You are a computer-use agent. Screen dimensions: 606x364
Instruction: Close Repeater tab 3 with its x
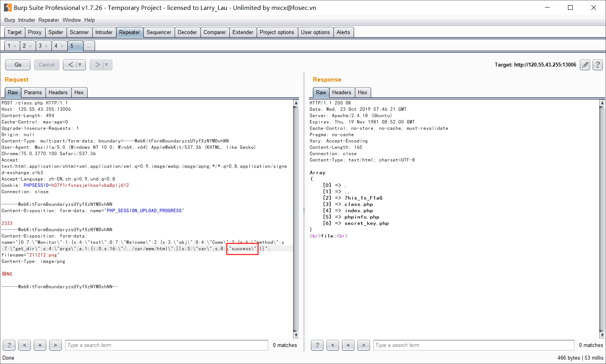[46, 46]
